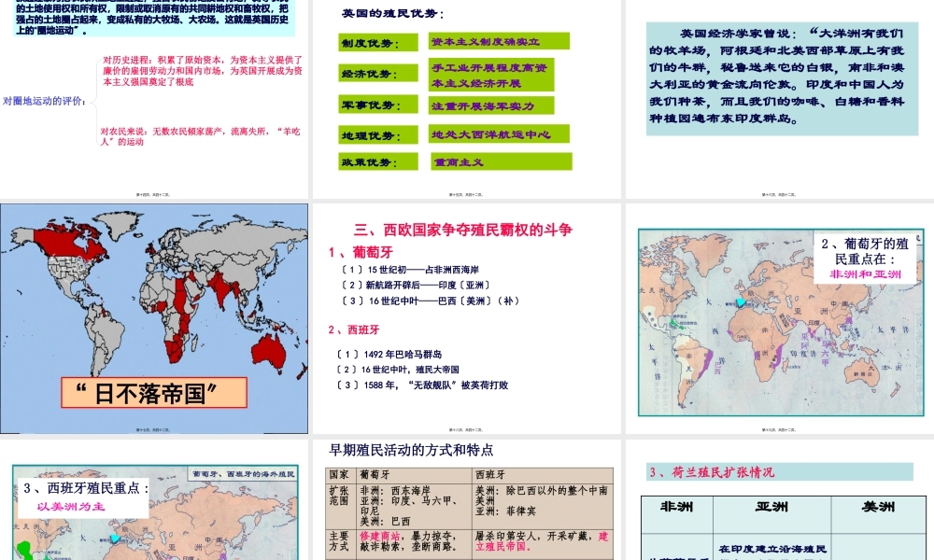The width and height of the screenshot is (934, 560).
Task: Click the line 1492年巴哈马群岛
Action: tap(389, 354)
